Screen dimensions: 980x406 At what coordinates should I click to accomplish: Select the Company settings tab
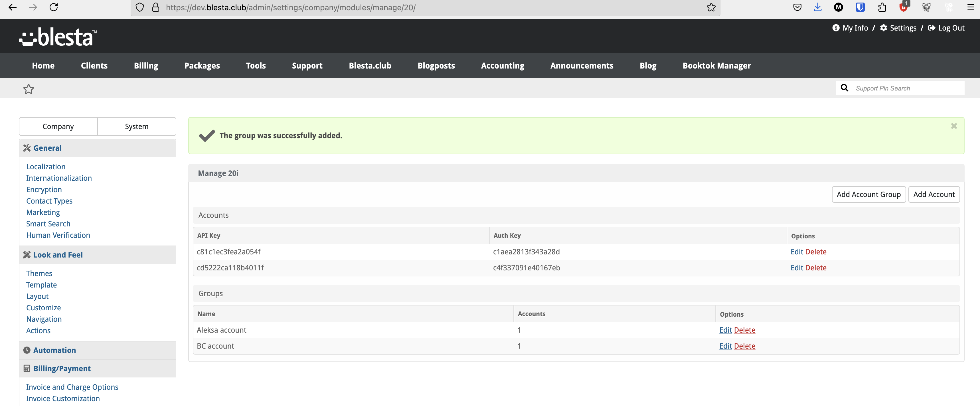(58, 126)
